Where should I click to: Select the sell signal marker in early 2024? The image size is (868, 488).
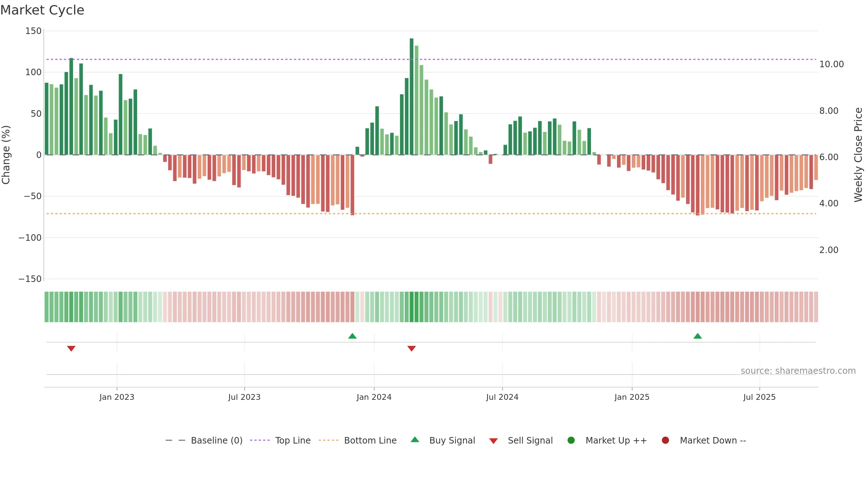tap(412, 348)
